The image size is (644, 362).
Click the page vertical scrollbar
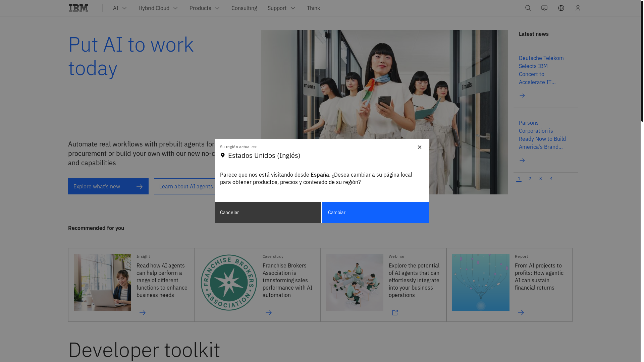pyautogui.click(x=642, y=61)
